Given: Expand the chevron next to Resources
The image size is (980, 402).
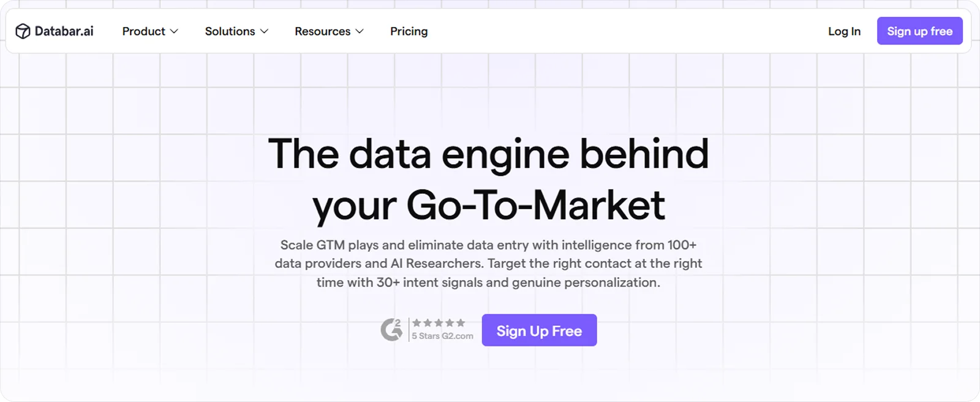Looking at the screenshot, I should (x=361, y=31).
